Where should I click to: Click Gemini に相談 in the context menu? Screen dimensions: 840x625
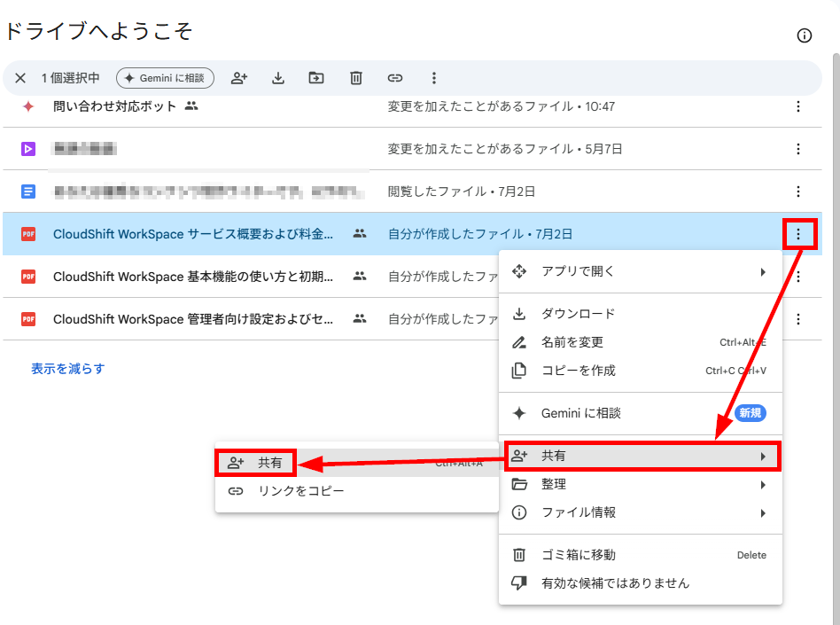[x=640, y=413]
